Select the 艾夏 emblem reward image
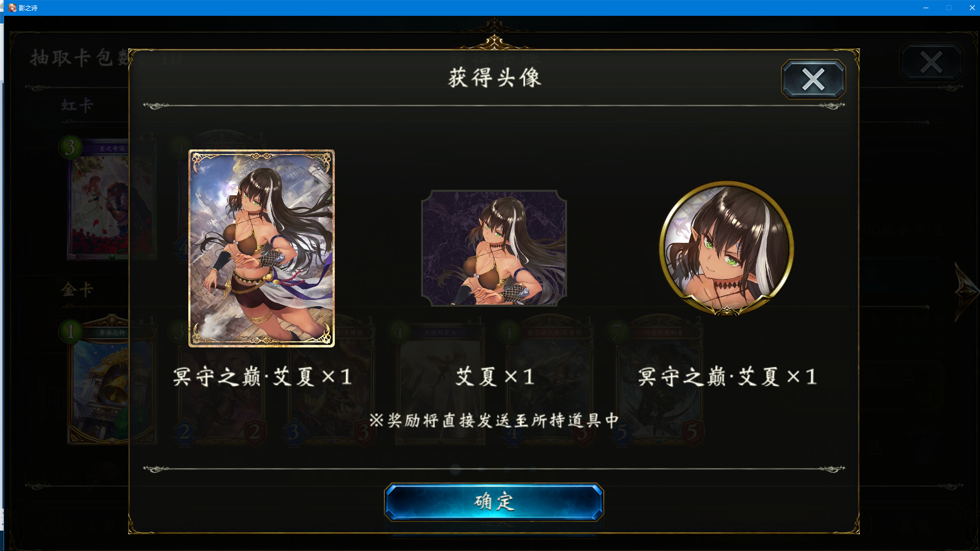The image size is (980, 551). 494,248
